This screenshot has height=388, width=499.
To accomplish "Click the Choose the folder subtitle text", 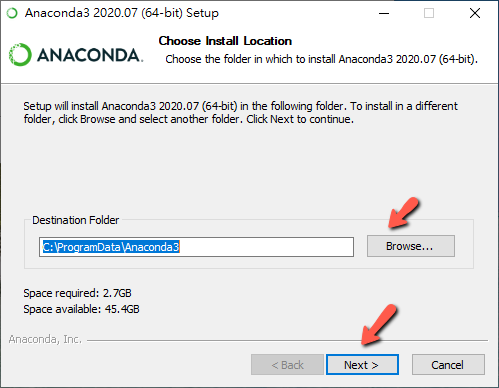I will tap(321, 59).
